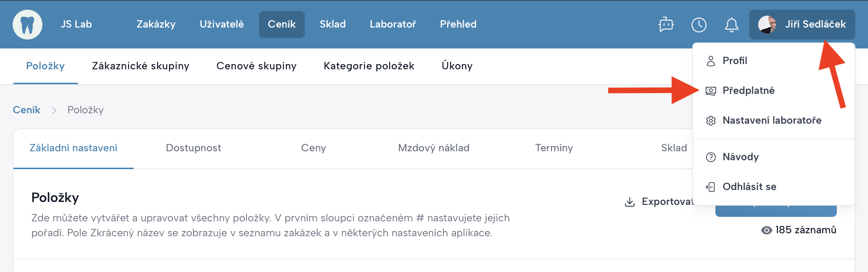
Task: Collapse the Jiří Sedláček user menu
Action: [x=802, y=25]
